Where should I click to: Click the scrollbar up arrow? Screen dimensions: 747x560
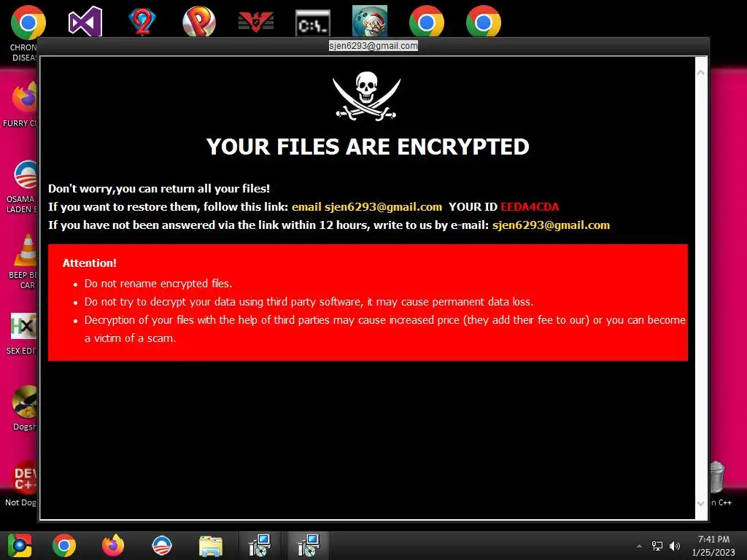point(701,73)
